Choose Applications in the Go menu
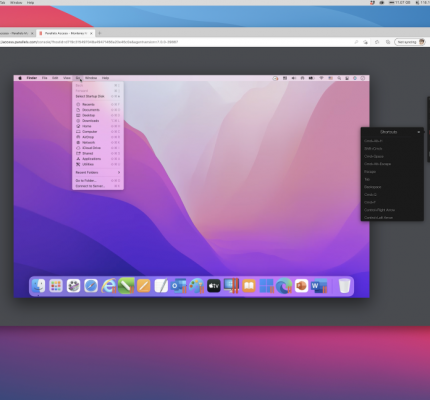The image size is (430, 400). tap(98, 159)
